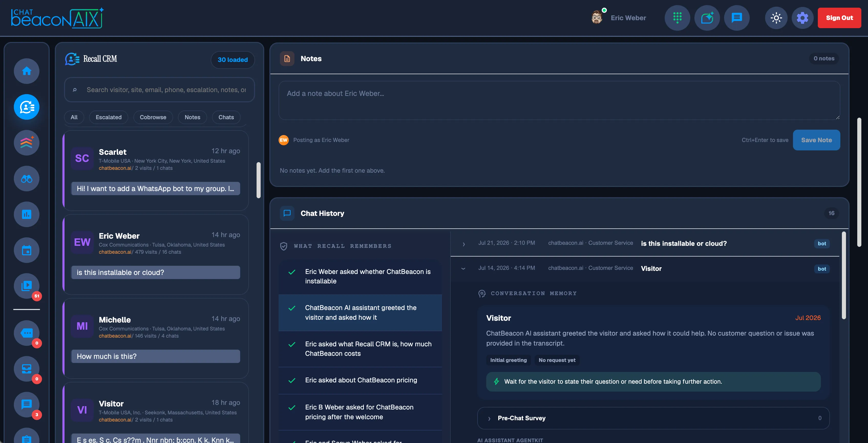868x443 pixels.
Task: Click the Add a note text area
Action: pos(559,100)
